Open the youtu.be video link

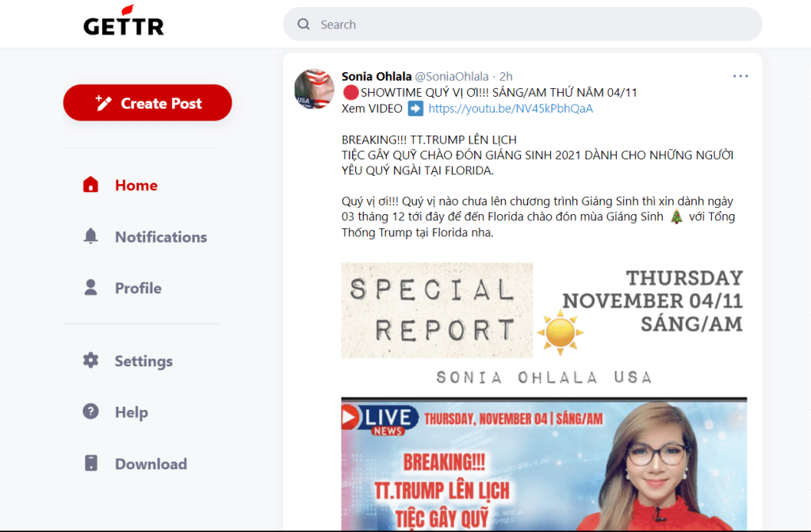pos(511,109)
